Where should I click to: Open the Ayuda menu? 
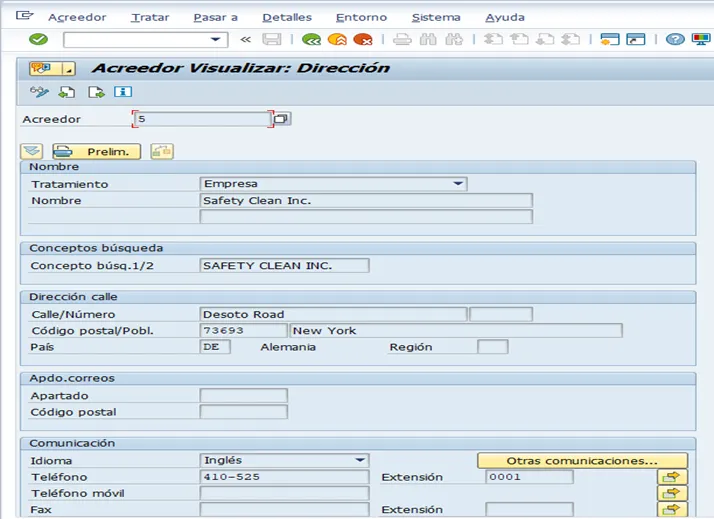tap(505, 17)
